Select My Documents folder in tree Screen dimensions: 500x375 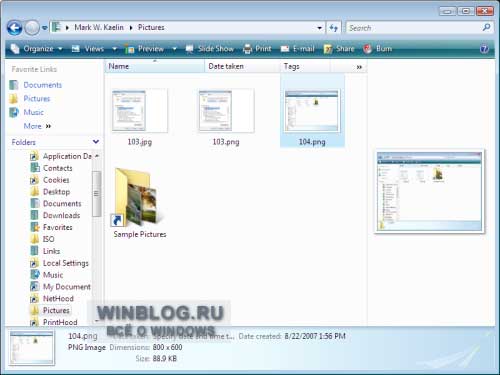click(x=60, y=287)
